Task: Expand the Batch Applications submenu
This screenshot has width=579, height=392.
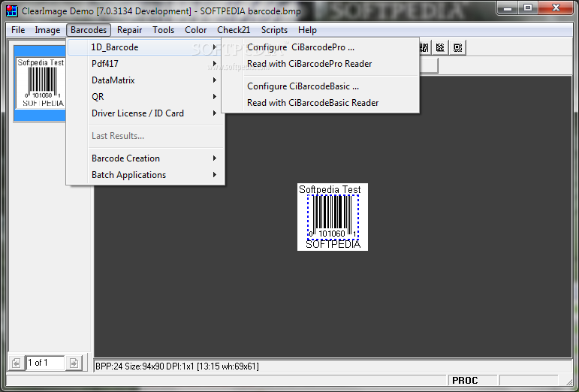Action: click(145, 175)
